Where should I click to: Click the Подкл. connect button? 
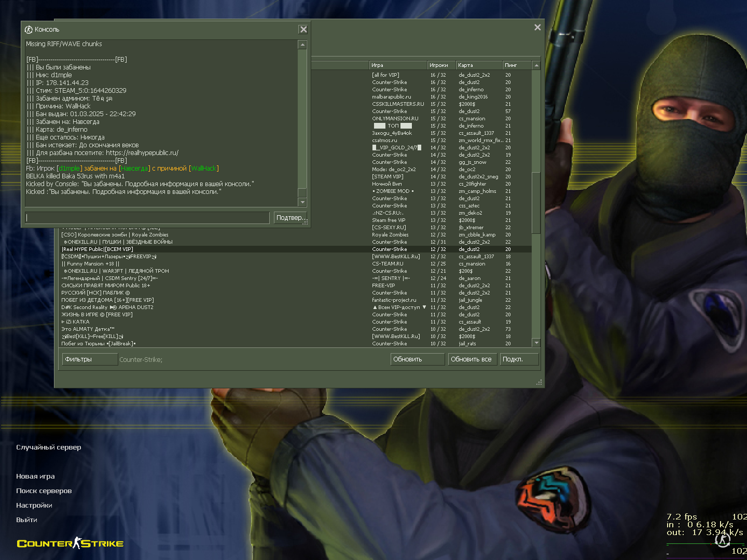519,359
